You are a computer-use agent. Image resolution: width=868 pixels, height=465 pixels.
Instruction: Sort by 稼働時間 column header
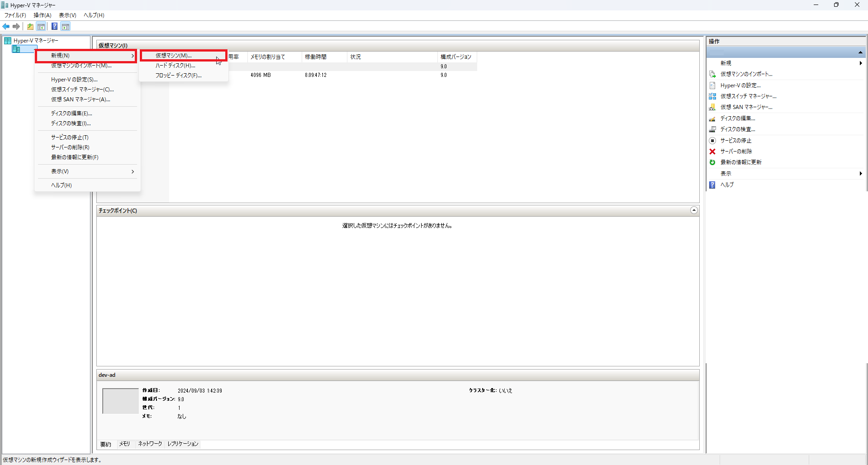click(x=324, y=57)
